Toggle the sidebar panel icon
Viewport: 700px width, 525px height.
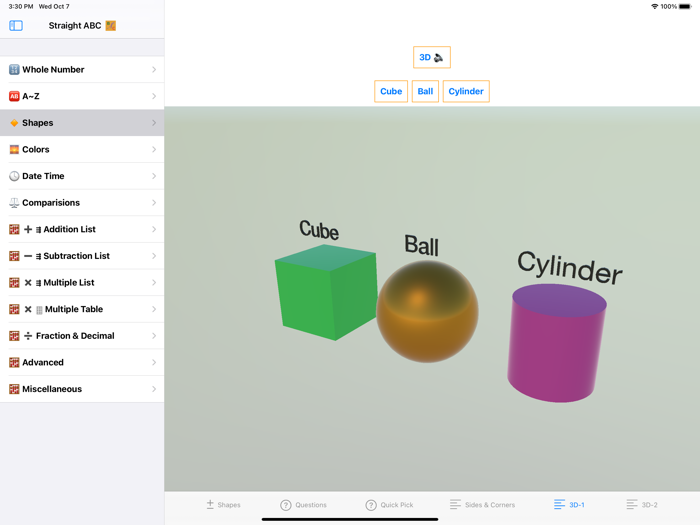16,25
